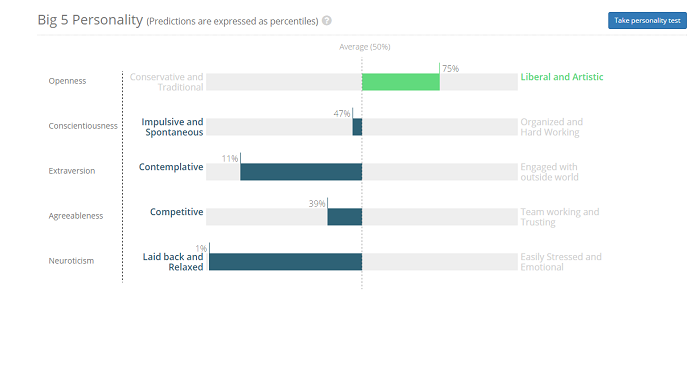Click the Big 5 Personality heading
Viewport: 700px width, 378px height.
[90, 20]
